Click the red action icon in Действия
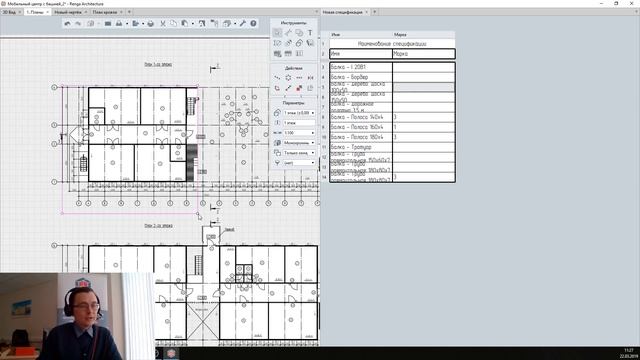This screenshot has height=360, width=640. click(x=299, y=88)
